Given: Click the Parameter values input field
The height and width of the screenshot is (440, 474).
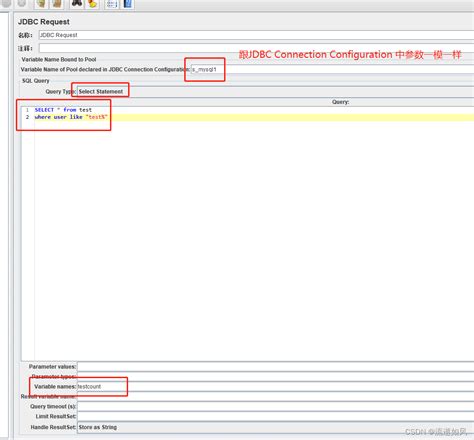Looking at the screenshot, I should 275,367.
